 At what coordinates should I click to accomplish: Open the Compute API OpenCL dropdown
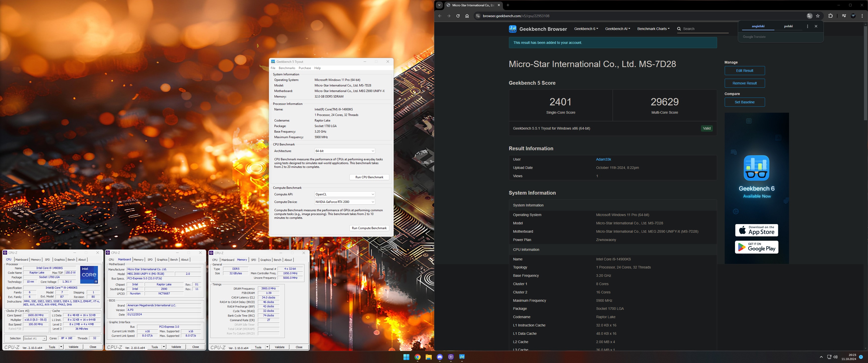point(344,194)
